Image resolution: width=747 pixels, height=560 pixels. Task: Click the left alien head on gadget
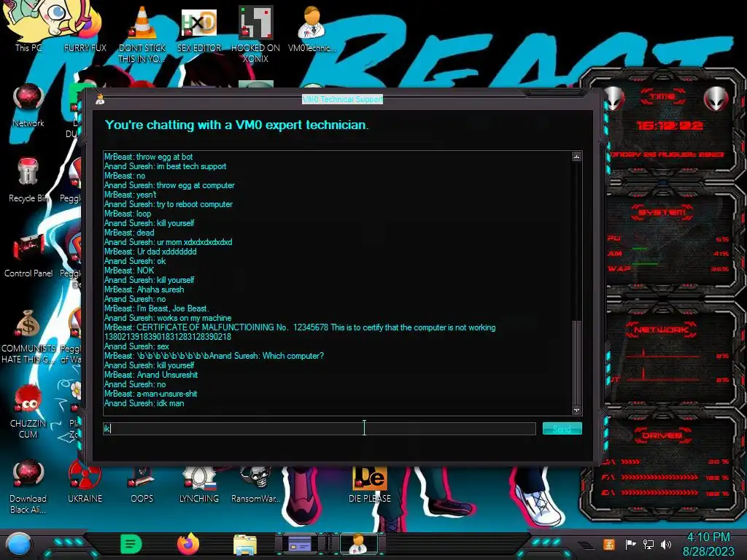[x=614, y=98]
